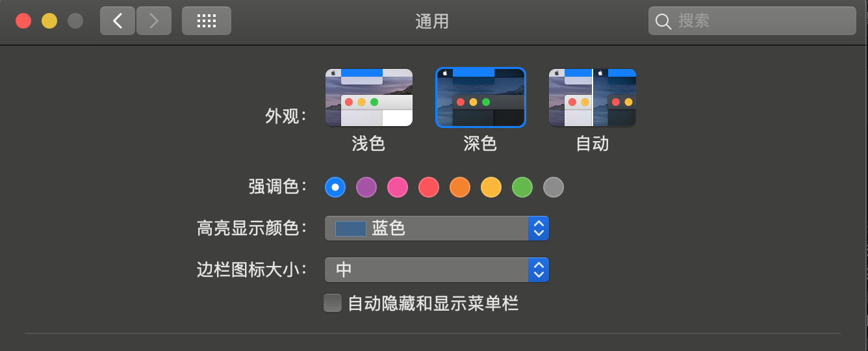This screenshot has height=351, width=868.
Task: Choose the yellow accent color
Action: pos(491,187)
